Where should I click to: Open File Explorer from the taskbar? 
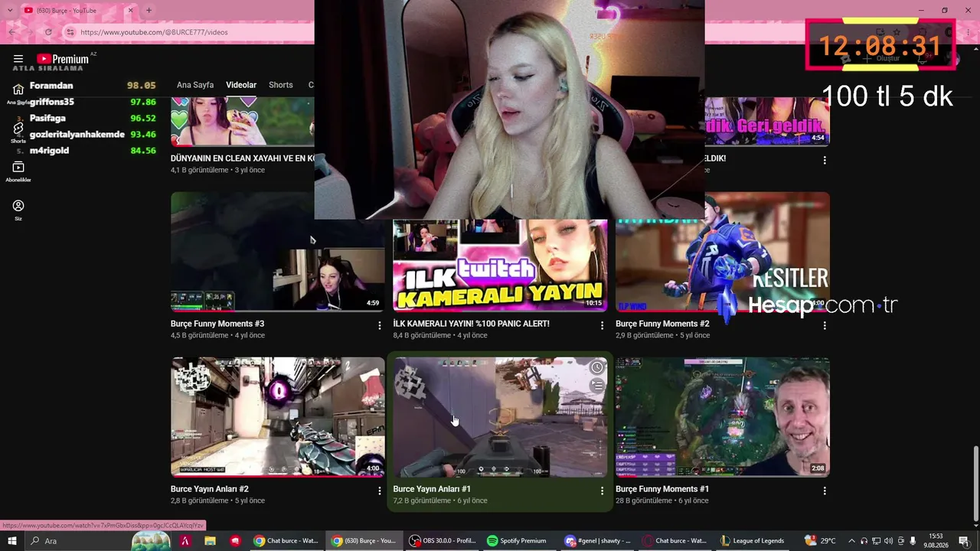click(210, 541)
